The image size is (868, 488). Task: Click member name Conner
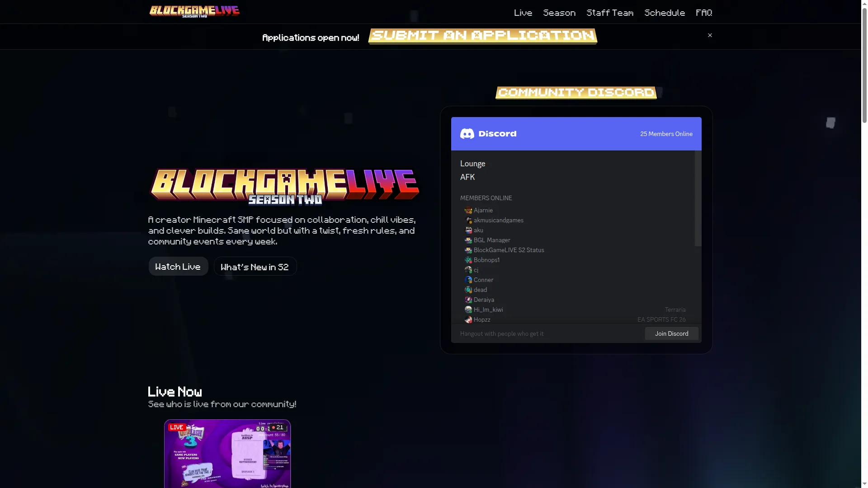pyautogui.click(x=483, y=280)
